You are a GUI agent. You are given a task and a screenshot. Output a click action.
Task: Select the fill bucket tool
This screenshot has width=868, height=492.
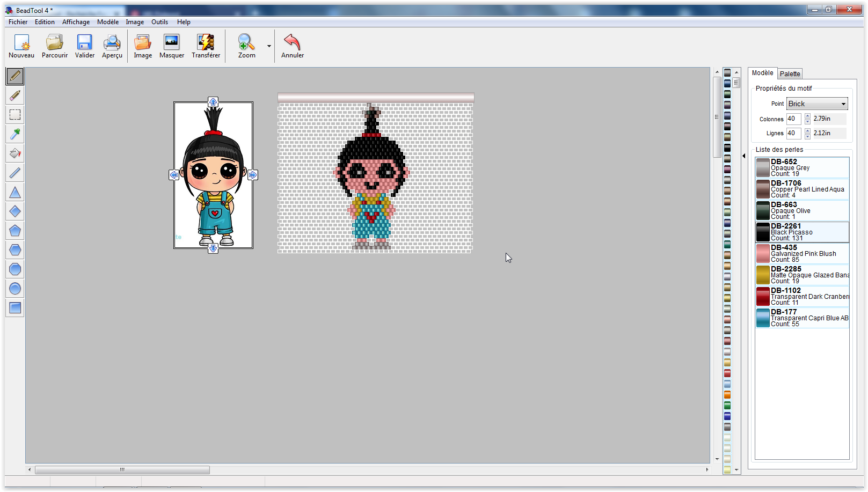[x=14, y=153]
